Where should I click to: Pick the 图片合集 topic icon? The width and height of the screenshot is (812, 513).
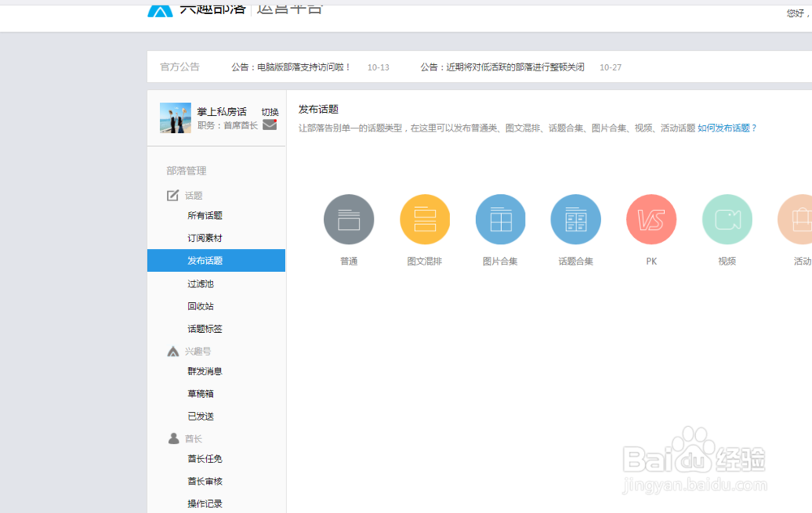(x=500, y=218)
